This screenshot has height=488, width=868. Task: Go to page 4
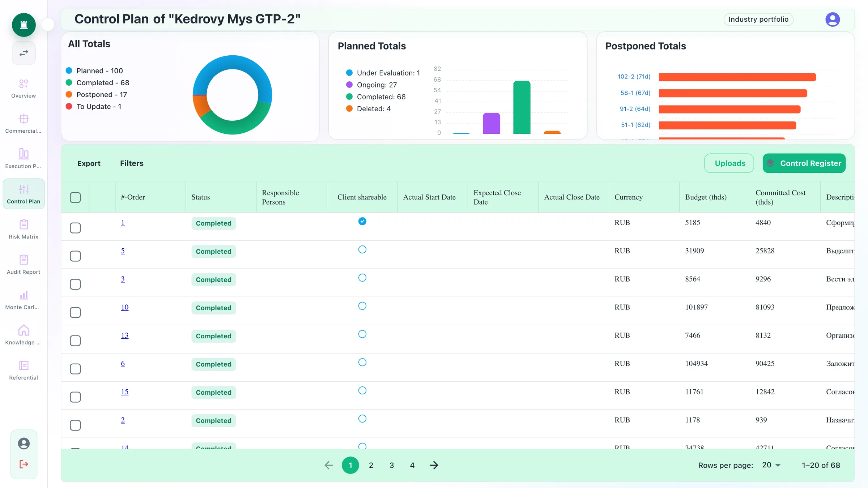click(412, 465)
